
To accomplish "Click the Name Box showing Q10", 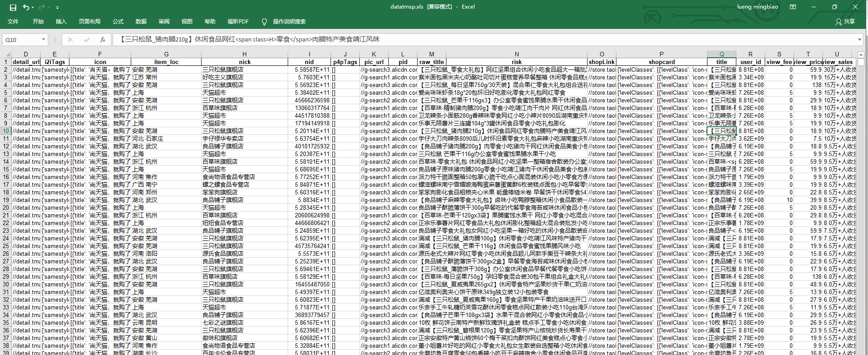I will pos(22,40).
